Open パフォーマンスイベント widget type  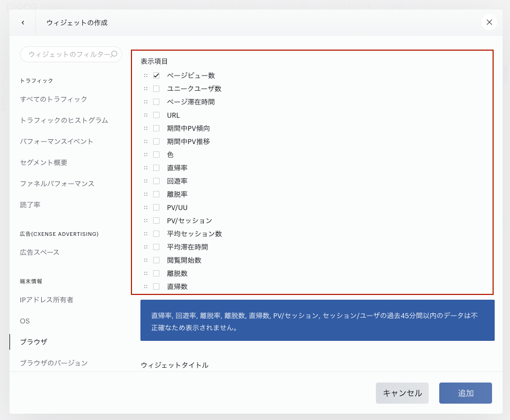click(x=56, y=141)
